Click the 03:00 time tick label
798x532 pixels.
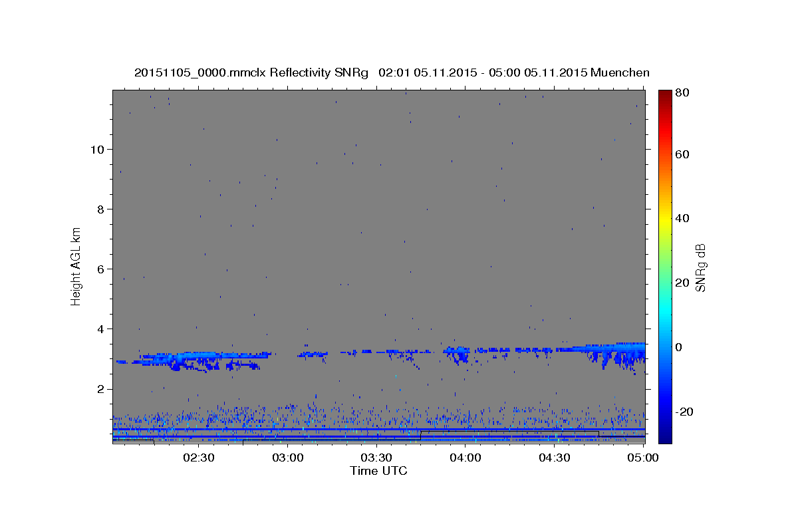pyautogui.click(x=288, y=458)
